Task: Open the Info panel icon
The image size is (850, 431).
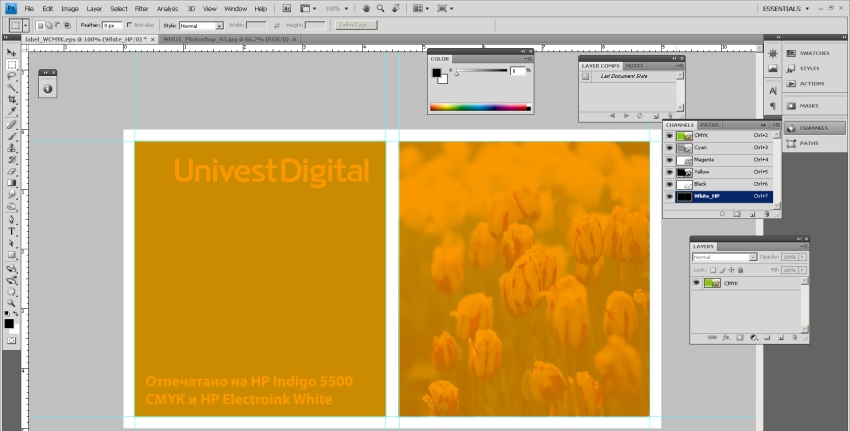Action: [x=48, y=89]
